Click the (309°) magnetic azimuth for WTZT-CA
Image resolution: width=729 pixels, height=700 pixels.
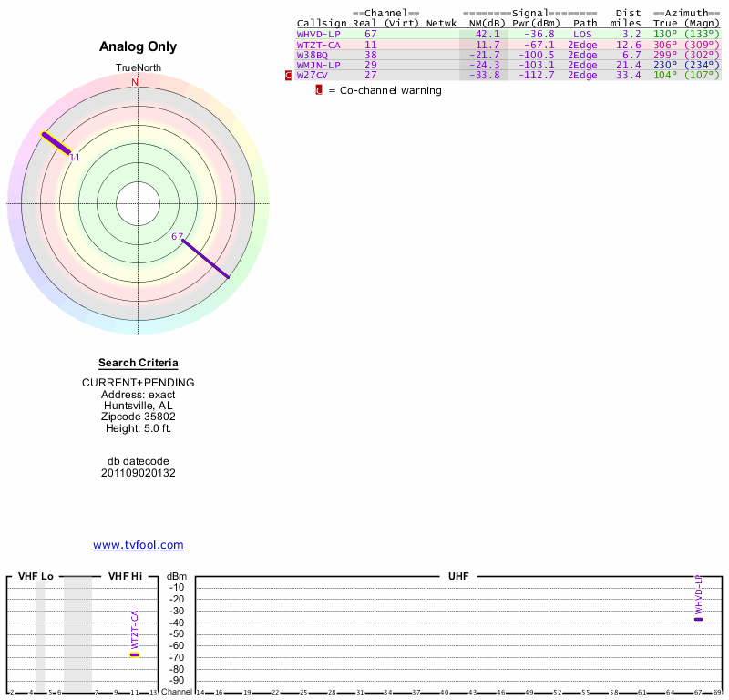point(702,45)
